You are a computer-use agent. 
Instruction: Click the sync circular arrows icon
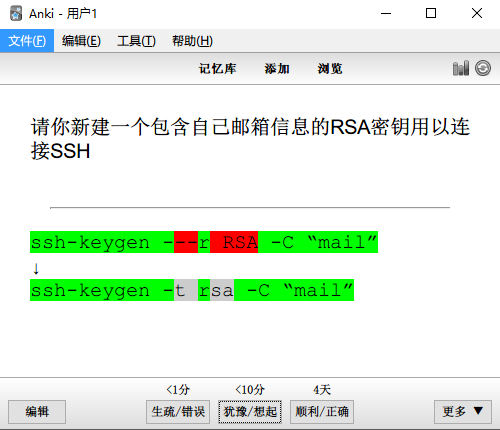(483, 68)
